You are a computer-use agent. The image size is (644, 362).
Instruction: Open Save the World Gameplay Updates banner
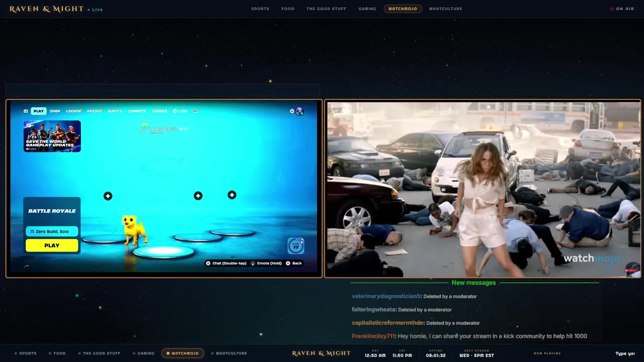click(52, 136)
